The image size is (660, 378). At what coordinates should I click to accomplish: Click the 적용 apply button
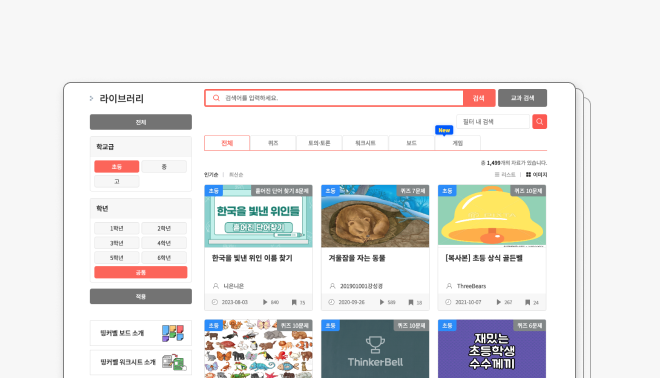141,296
